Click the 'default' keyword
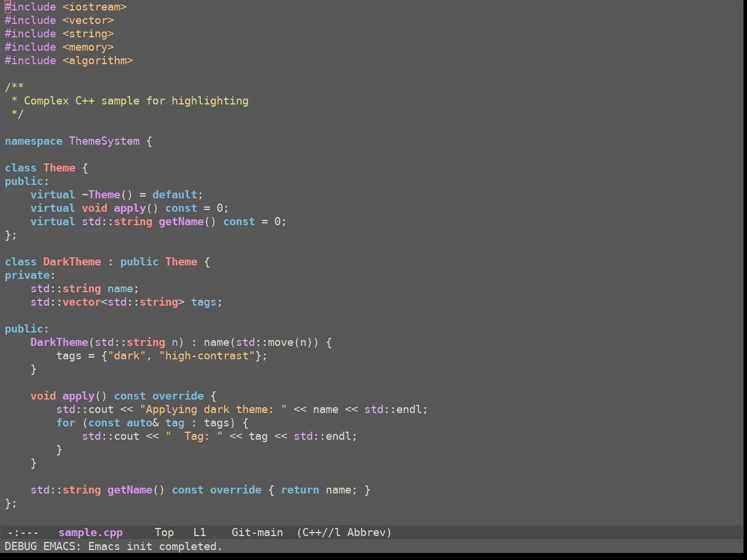The width and height of the screenshot is (747, 560). [x=174, y=195]
